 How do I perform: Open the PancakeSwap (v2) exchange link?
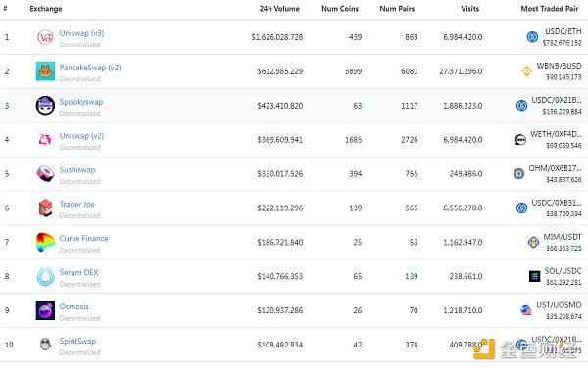click(90, 68)
